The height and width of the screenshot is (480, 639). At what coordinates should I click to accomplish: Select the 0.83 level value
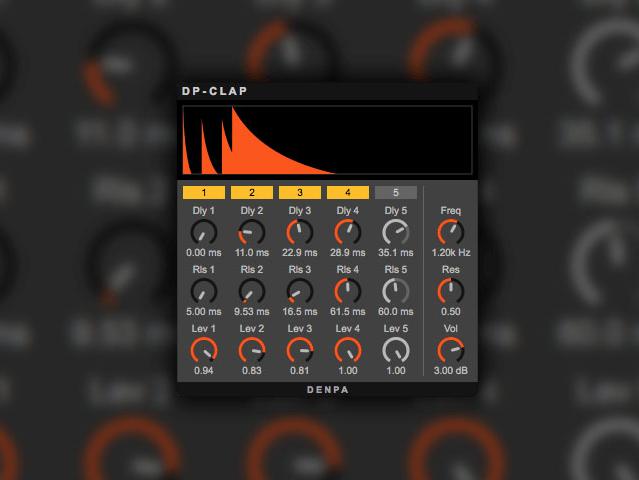click(x=252, y=371)
